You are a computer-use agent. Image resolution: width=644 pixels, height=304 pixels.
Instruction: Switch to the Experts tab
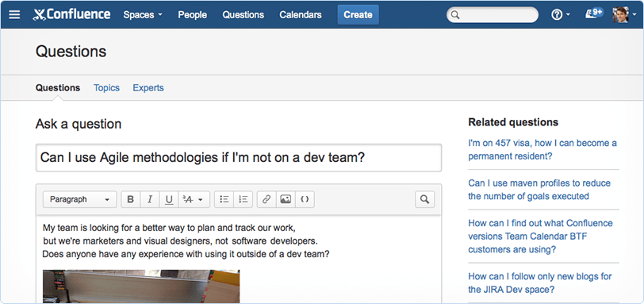(x=148, y=88)
